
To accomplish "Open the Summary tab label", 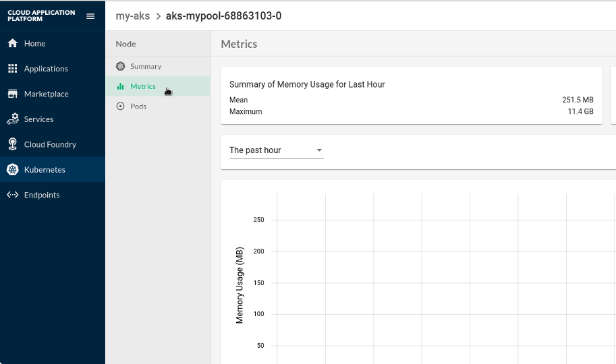I will (x=146, y=67).
